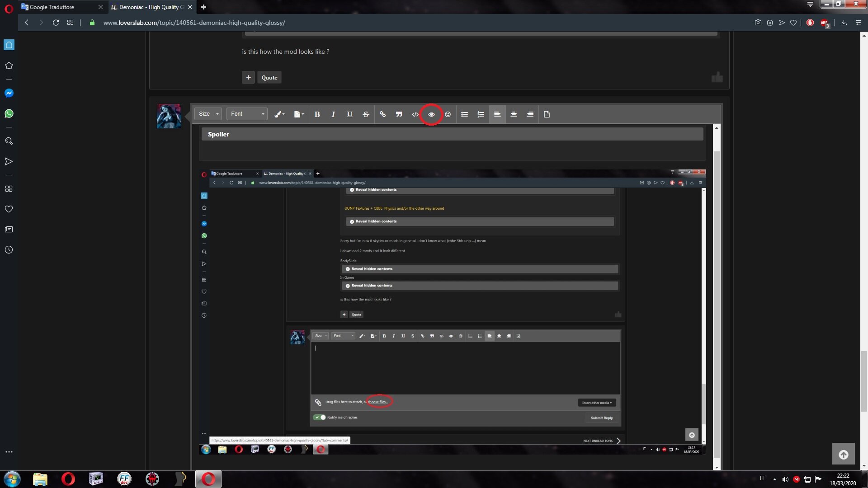Show hidden system tray icons
This screenshot has height=488, width=868.
click(x=775, y=479)
